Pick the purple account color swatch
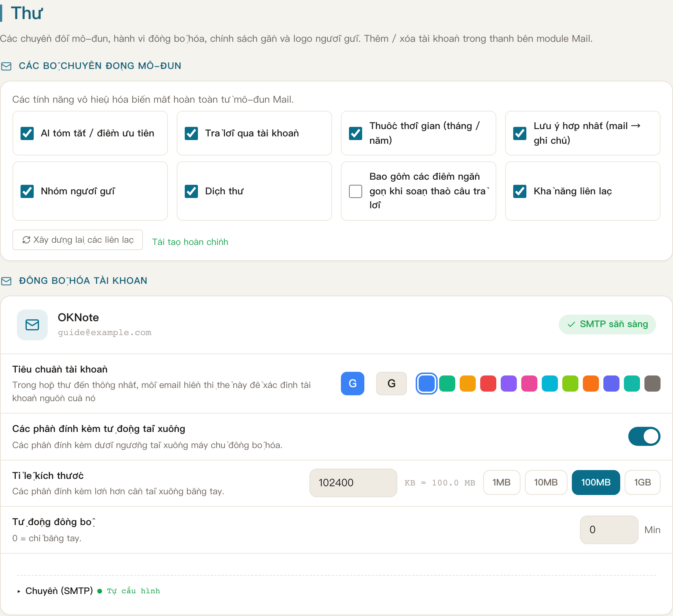This screenshot has height=616, width=673. 509,384
